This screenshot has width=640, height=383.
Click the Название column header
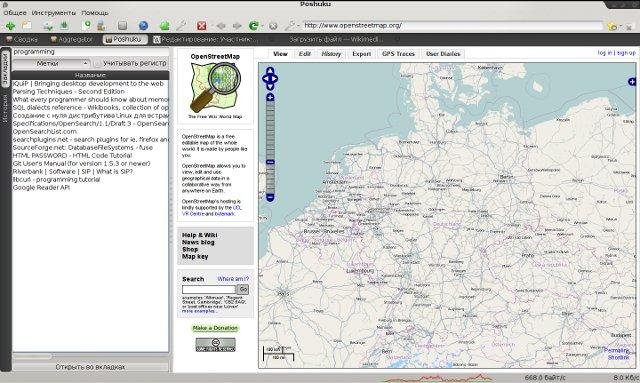(90, 75)
